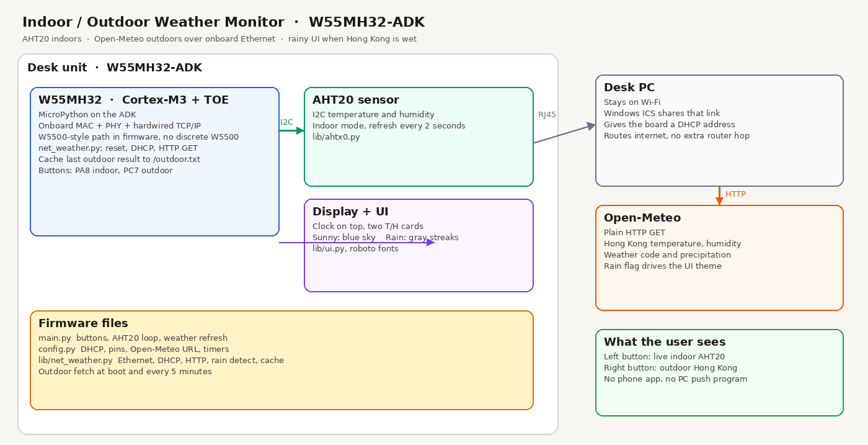Click the 'RJ45' connection label
The image size is (868, 445).
point(547,115)
